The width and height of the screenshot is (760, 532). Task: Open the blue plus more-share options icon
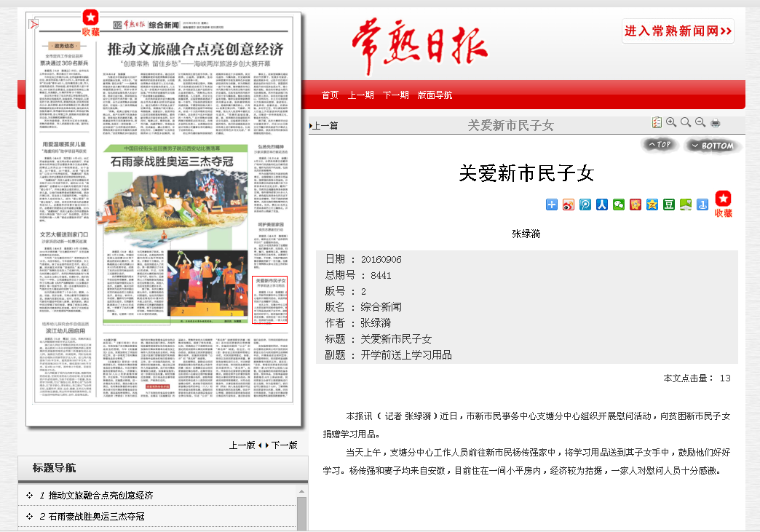click(x=552, y=205)
